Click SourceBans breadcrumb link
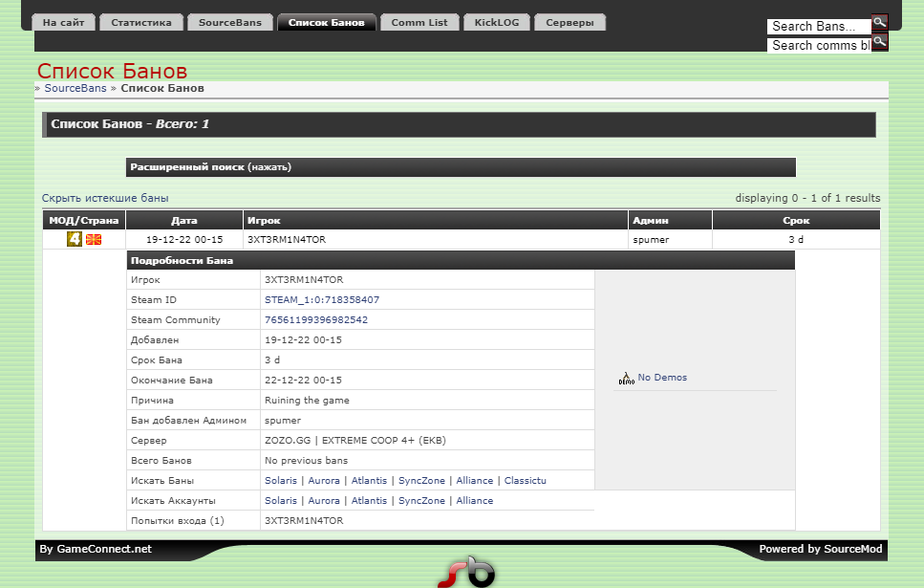The height and width of the screenshot is (588, 924). pos(75,88)
